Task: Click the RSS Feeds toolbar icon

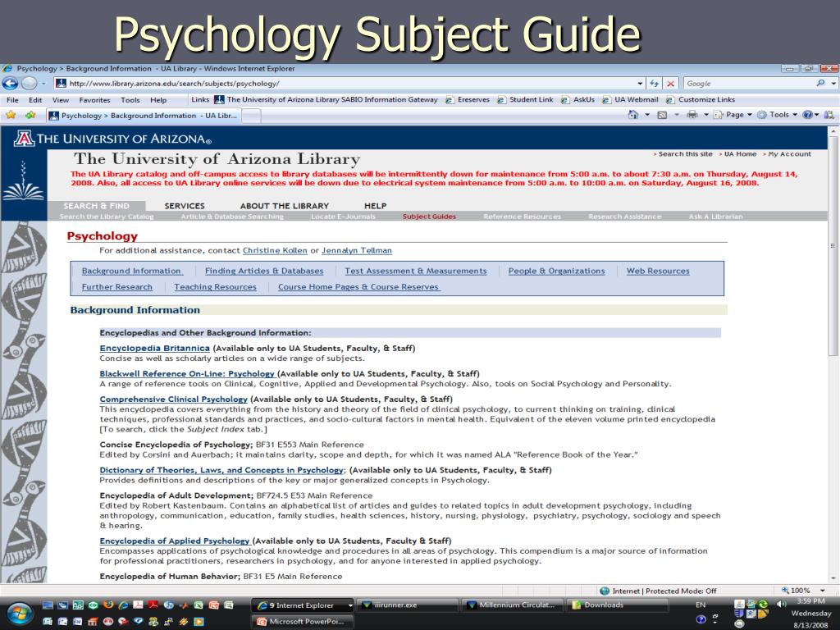Action: tap(662, 115)
